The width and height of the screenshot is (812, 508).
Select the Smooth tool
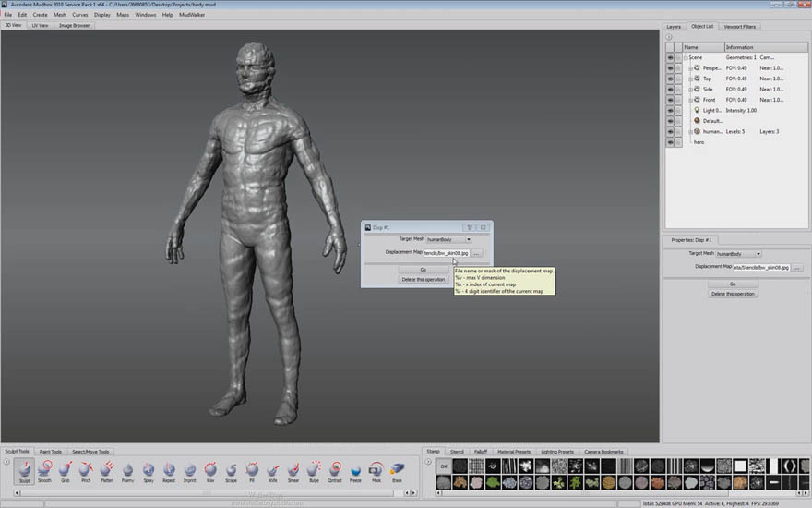[45, 471]
